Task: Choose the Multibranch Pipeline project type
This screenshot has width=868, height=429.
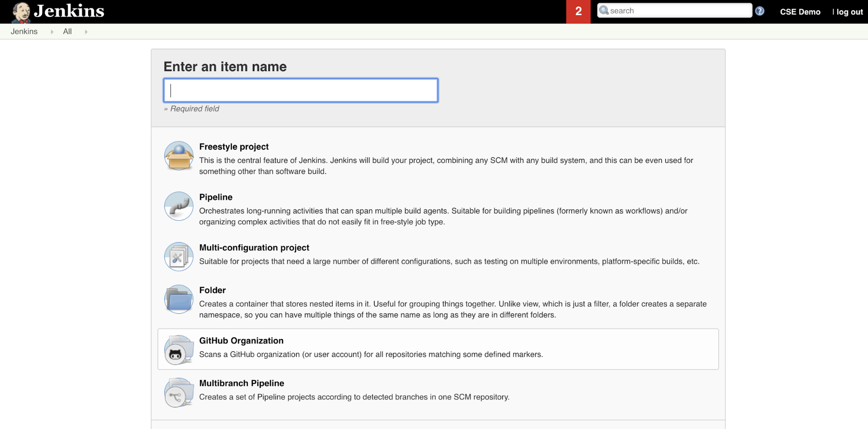Action: (x=241, y=383)
